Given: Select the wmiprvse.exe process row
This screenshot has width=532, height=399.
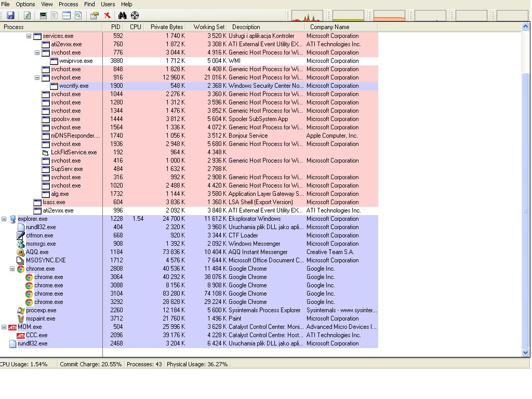Looking at the screenshot, I should (x=189, y=61).
